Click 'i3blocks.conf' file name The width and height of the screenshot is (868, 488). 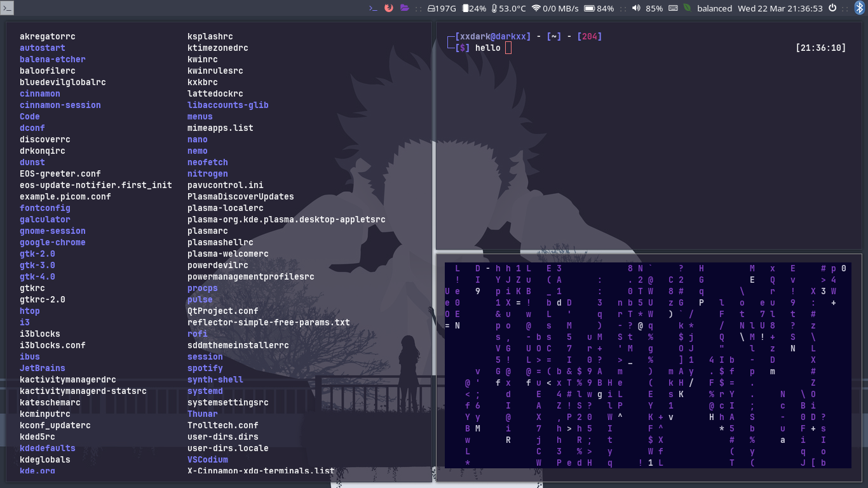point(53,345)
